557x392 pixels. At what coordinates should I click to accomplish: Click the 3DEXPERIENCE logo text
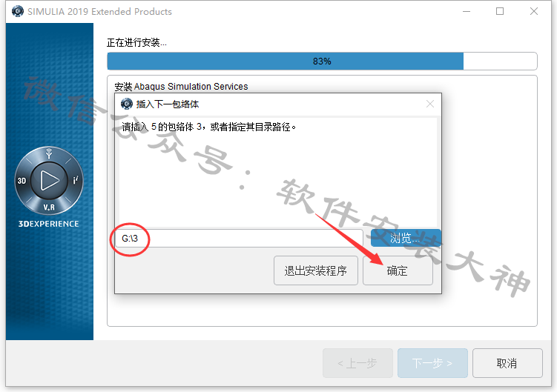[x=49, y=224]
